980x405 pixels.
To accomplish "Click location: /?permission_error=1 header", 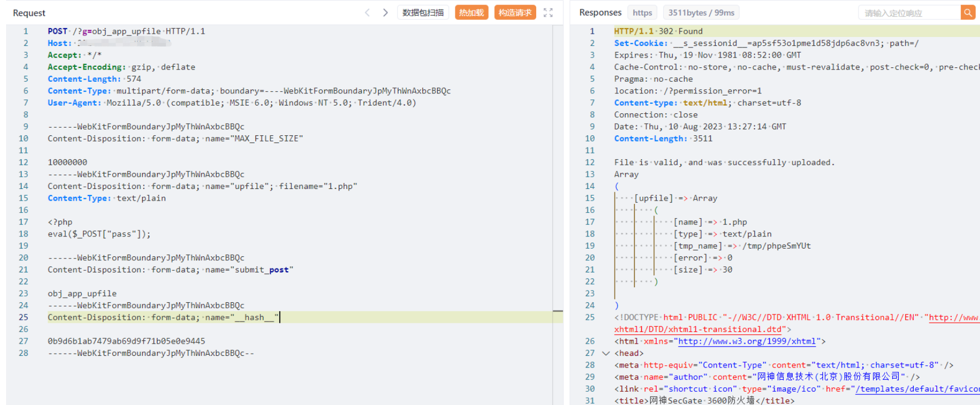I will click(x=688, y=91).
